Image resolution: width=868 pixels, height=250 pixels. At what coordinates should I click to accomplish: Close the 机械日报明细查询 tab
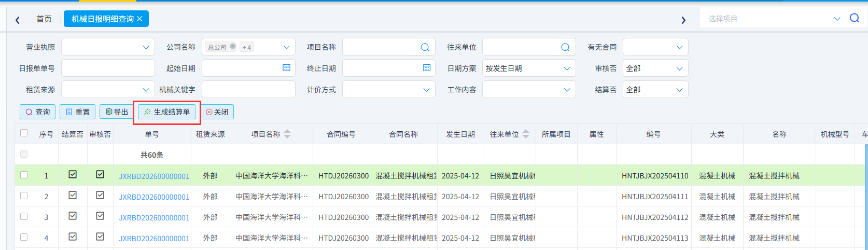(139, 19)
